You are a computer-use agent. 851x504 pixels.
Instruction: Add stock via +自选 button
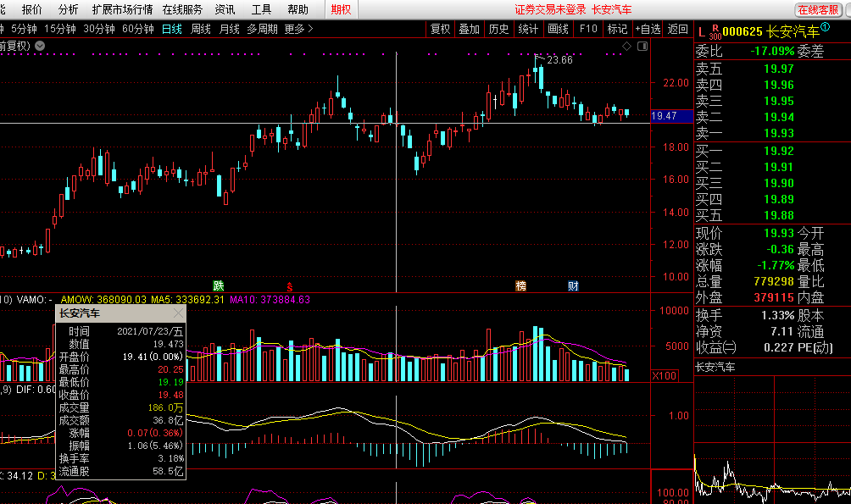pos(648,30)
